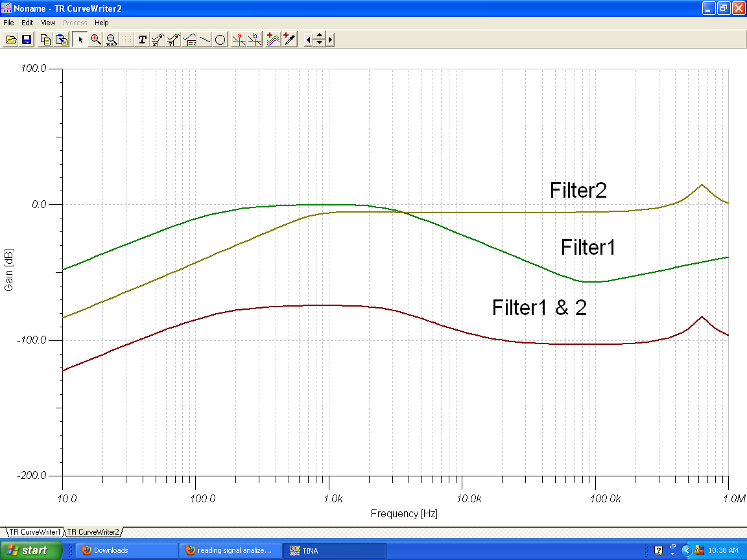The image size is (747, 560).
Task: Open a file with the folder icon
Action: point(11,40)
